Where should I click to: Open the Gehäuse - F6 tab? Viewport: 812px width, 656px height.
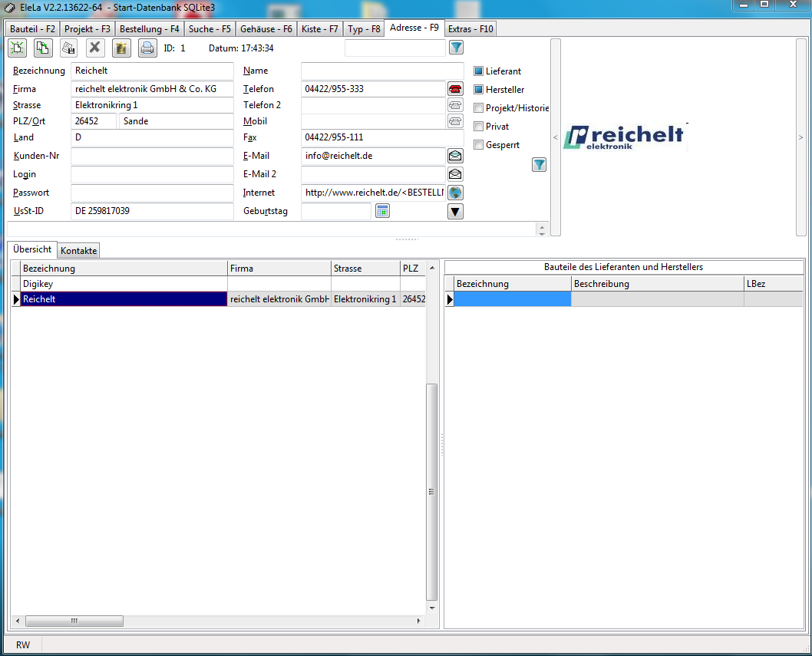(x=266, y=29)
